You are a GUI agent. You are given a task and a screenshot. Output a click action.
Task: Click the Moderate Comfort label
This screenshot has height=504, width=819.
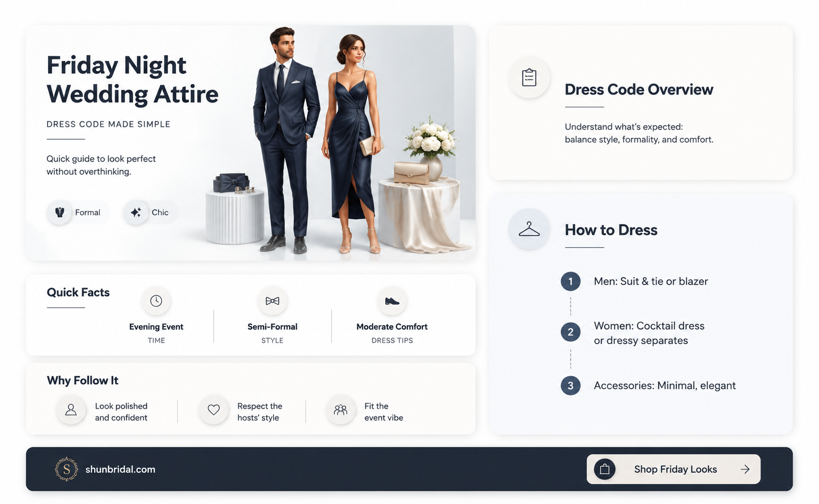coord(392,327)
